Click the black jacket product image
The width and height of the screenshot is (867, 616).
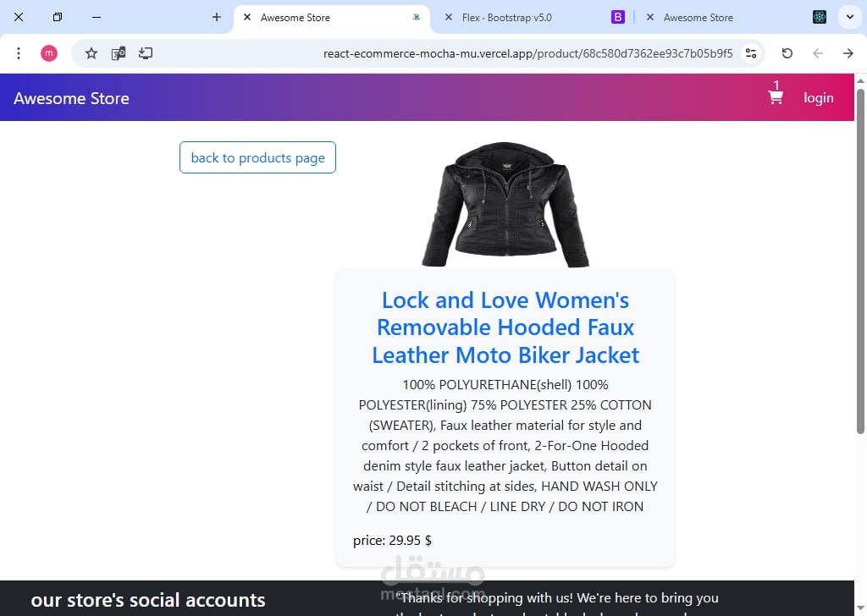505,205
